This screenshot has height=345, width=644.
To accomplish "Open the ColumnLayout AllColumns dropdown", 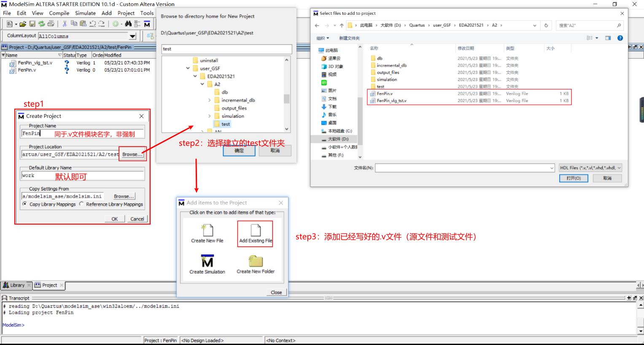I will [x=133, y=36].
